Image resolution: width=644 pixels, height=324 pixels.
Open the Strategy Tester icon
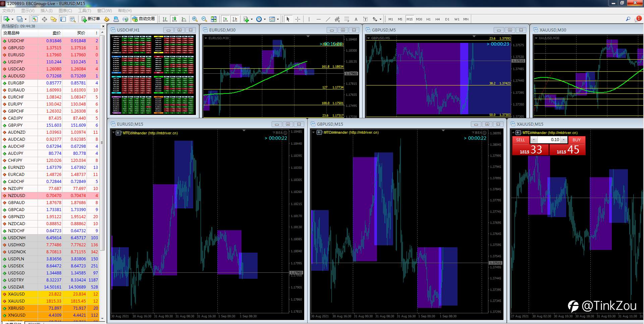[x=72, y=19]
